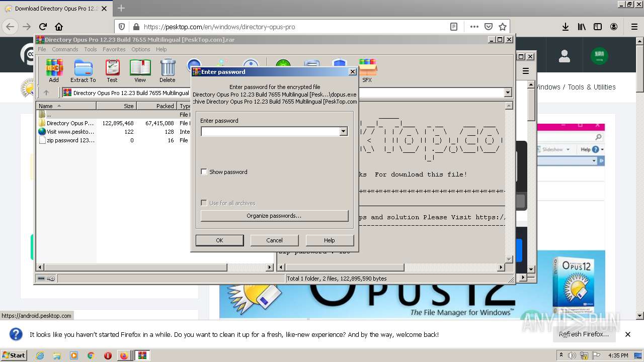Tick Use for all archives checkbox
This screenshot has height=362, width=644.
click(x=204, y=203)
